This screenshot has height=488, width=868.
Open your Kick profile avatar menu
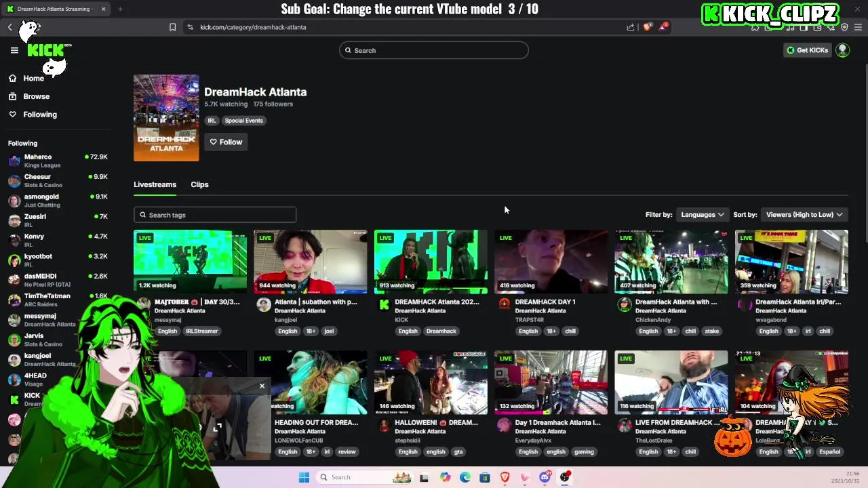[842, 50]
